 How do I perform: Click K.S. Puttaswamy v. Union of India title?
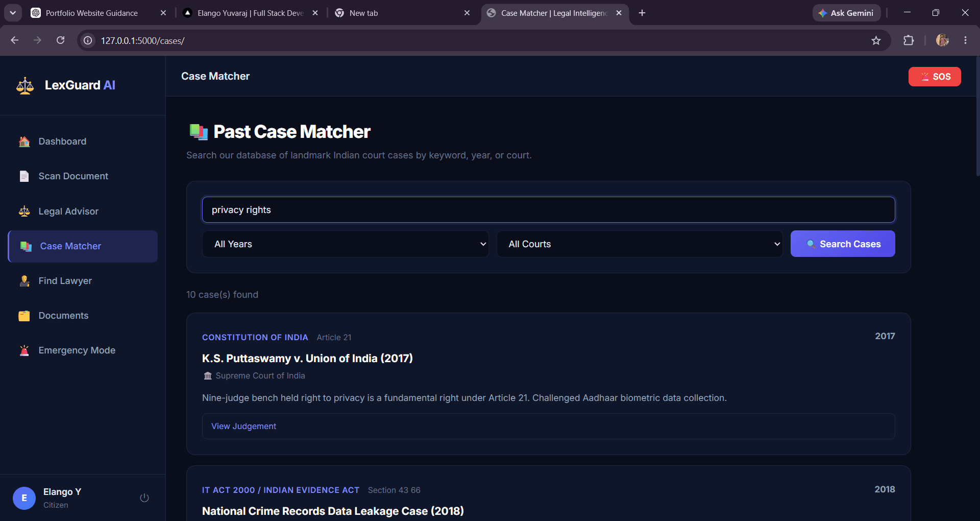(307, 358)
